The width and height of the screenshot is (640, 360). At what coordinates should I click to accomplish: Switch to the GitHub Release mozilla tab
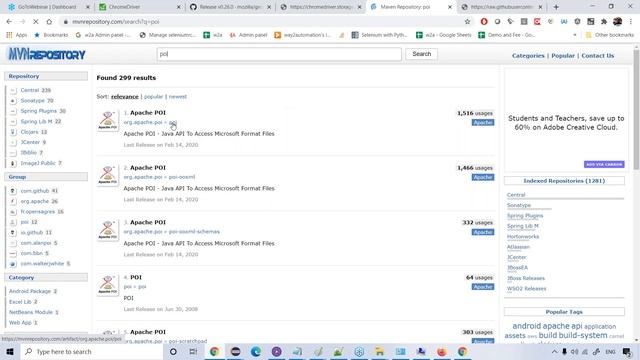click(x=230, y=7)
